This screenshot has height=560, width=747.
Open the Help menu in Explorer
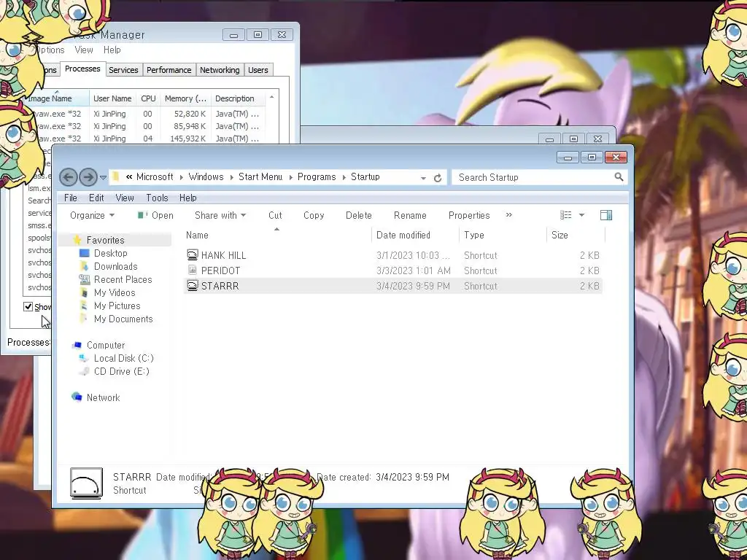[x=187, y=198]
